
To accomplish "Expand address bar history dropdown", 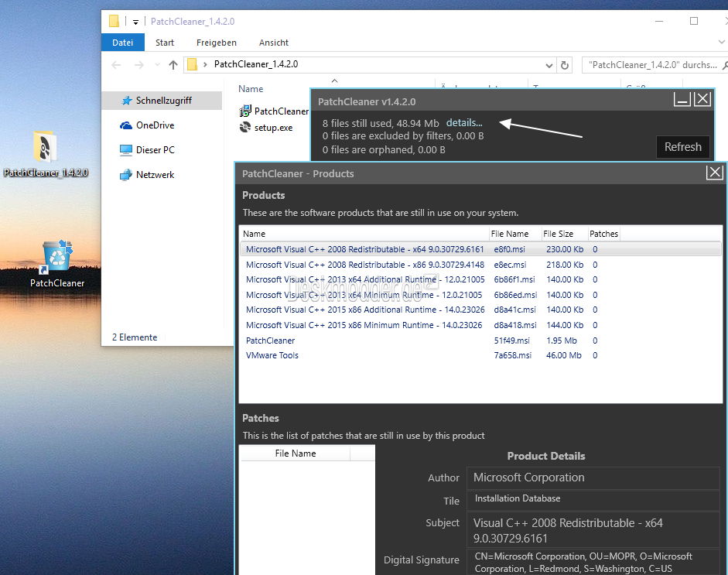I will tap(549, 65).
